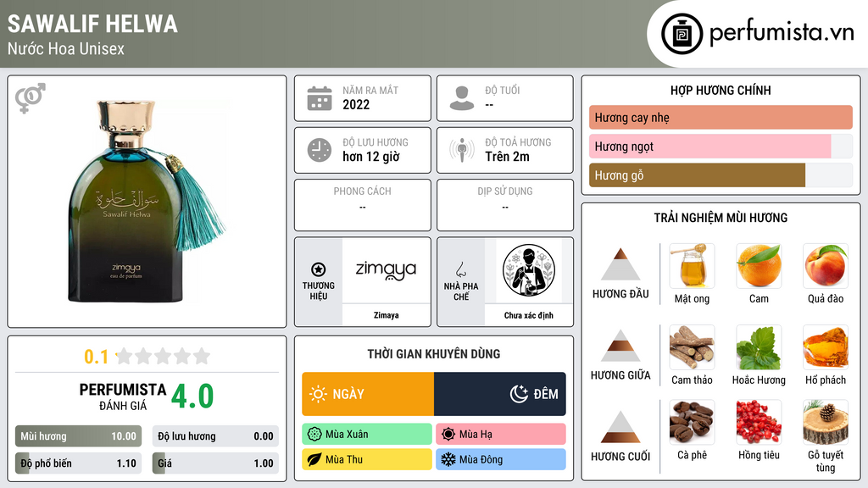Select the Mùa Xuân season chip
The height and width of the screenshot is (488, 868).
click(367, 435)
